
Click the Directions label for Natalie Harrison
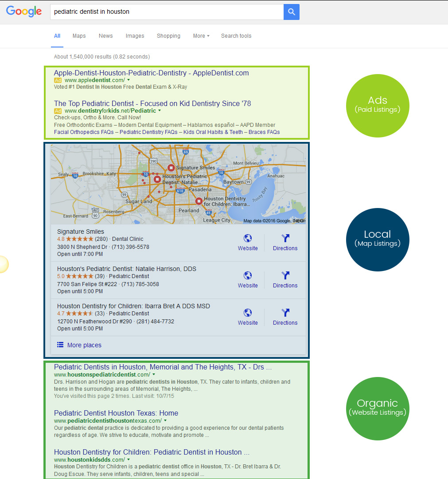pos(285,285)
